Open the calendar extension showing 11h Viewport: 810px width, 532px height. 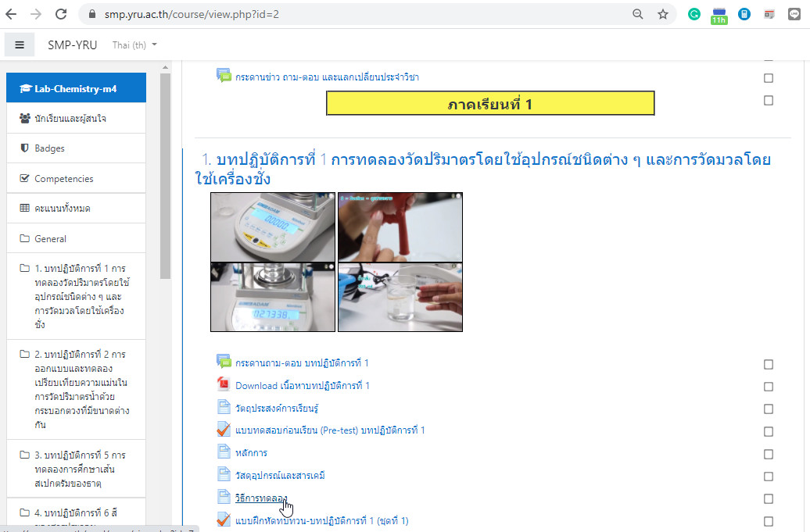click(x=719, y=16)
